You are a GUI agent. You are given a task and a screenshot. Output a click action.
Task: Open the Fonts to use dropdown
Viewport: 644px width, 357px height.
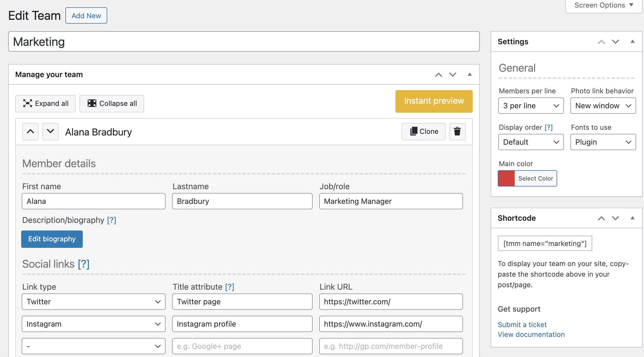pos(603,142)
